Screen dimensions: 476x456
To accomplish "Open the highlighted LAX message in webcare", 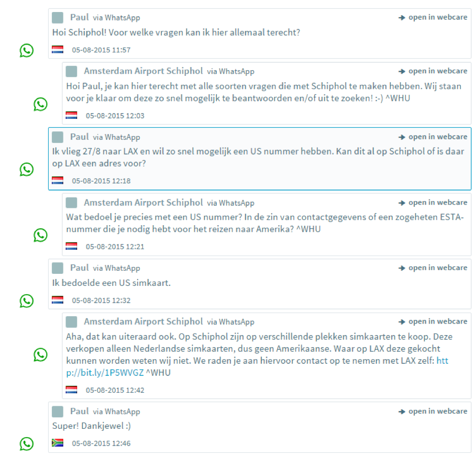I will point(433,137).
